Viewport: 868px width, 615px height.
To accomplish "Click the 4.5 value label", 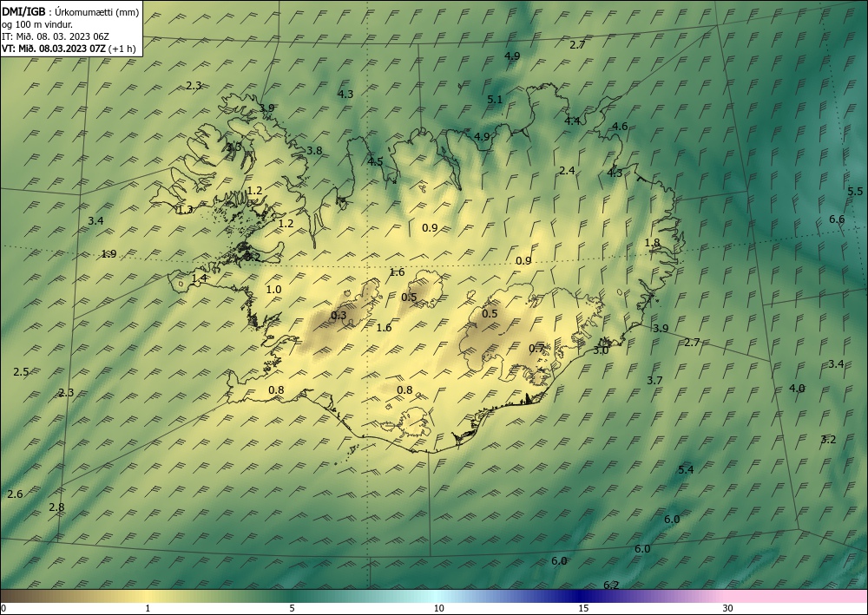I will point(375,161).
